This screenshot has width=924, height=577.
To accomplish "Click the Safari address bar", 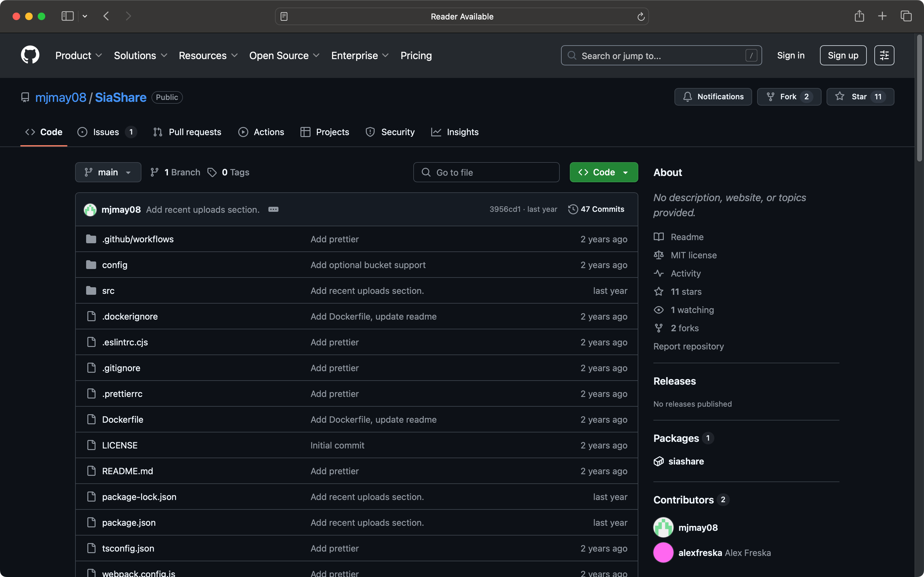I will (462, 16).
